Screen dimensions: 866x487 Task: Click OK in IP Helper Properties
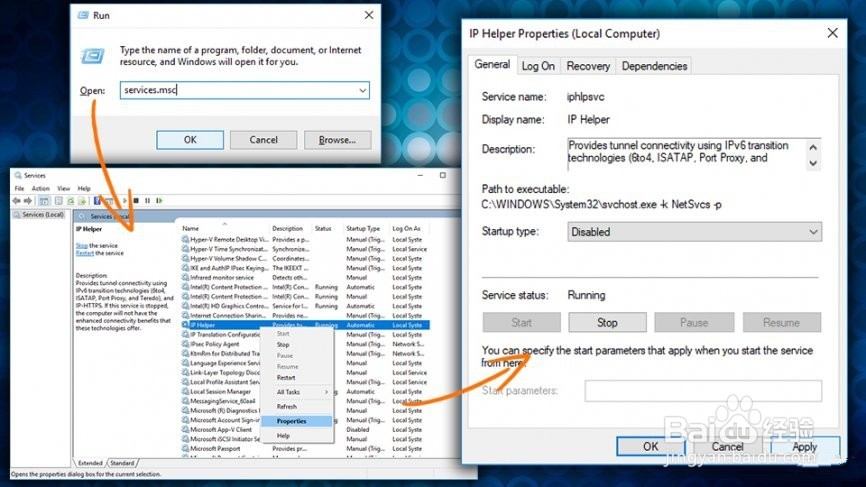coord(651,446)
